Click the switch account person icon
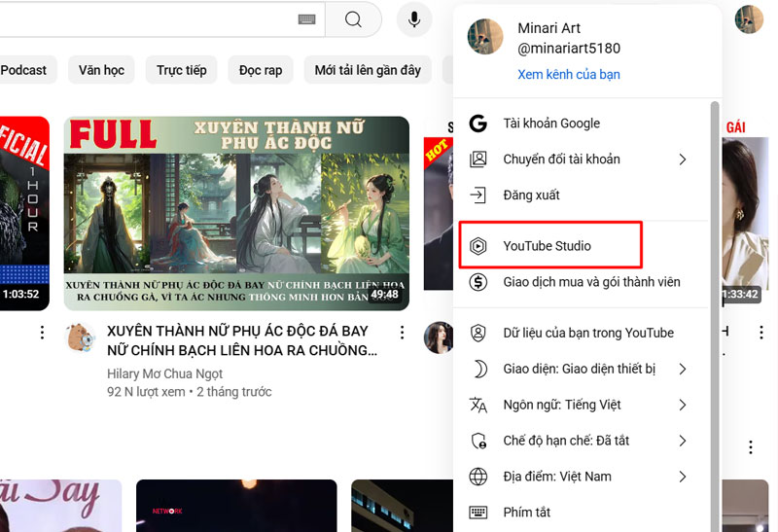The height and width of the screenshot is (532, 778). click(478, 160)
